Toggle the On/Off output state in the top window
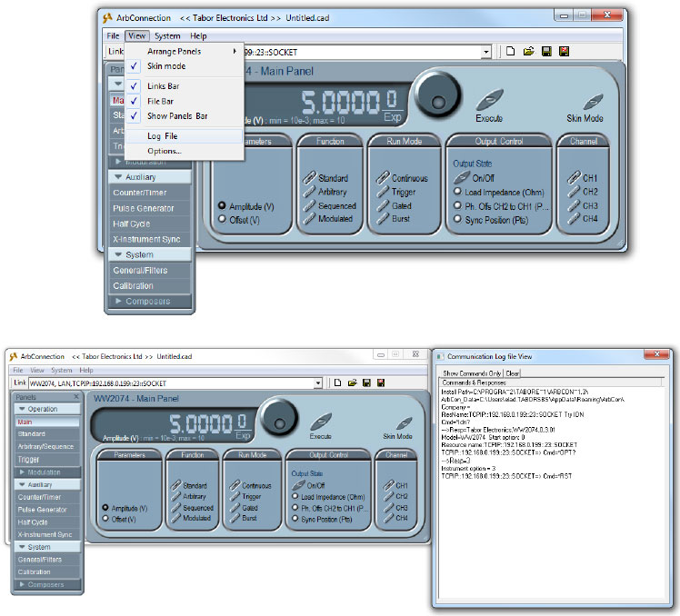The image size is (680, 616). coord(461,178)
